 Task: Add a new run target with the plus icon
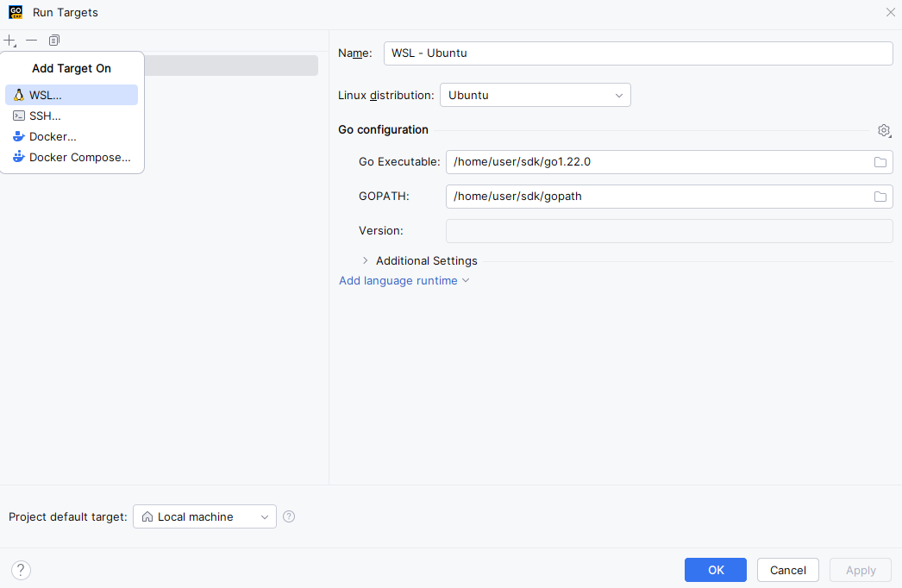coord(9,40)
